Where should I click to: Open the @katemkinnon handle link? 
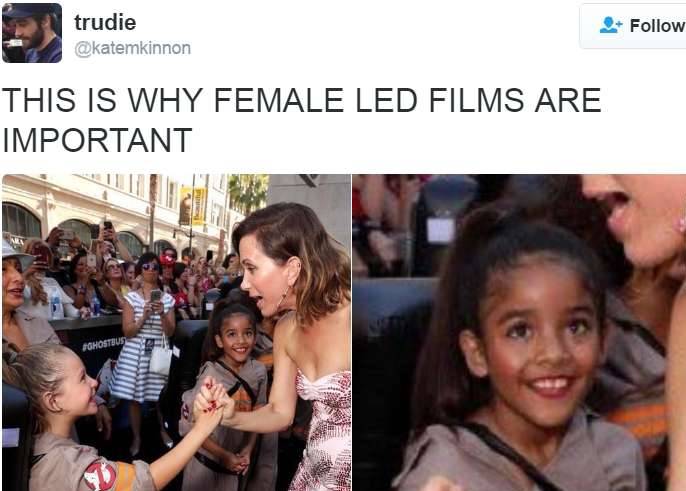click(x=133, y=48)
